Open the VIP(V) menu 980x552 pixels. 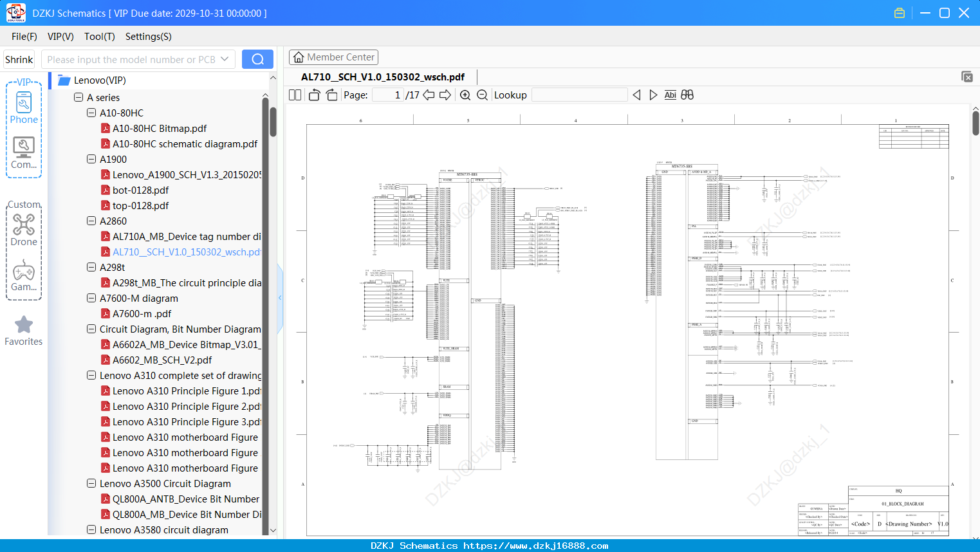[x=60, y=37]
